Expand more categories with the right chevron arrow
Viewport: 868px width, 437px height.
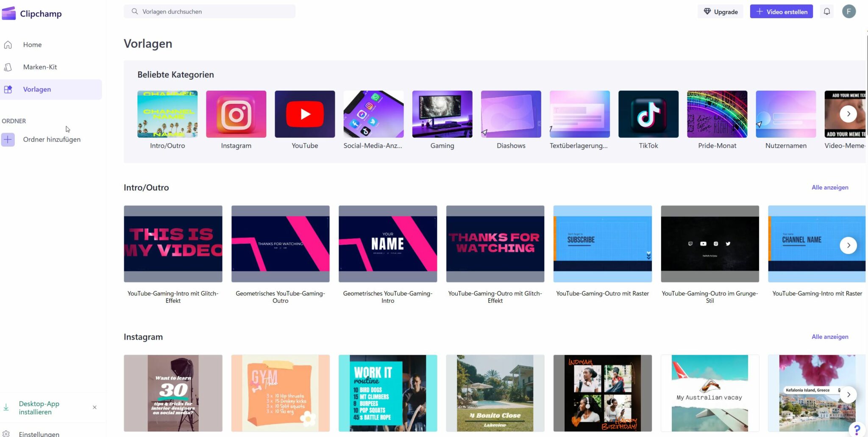(848, 114)
